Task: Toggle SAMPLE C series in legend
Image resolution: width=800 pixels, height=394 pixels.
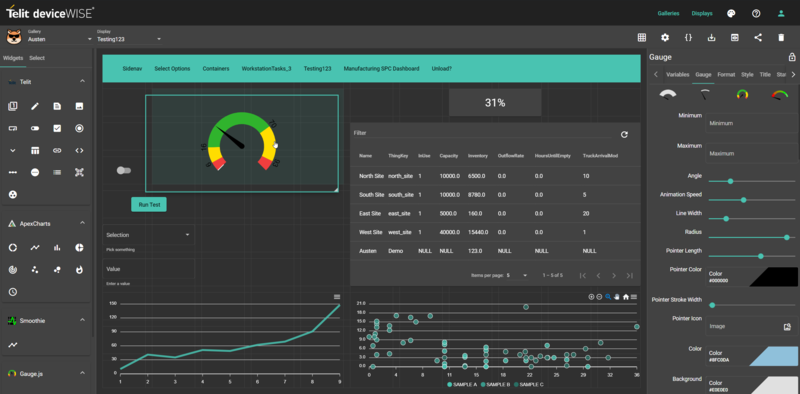Action: click(529, 384)
